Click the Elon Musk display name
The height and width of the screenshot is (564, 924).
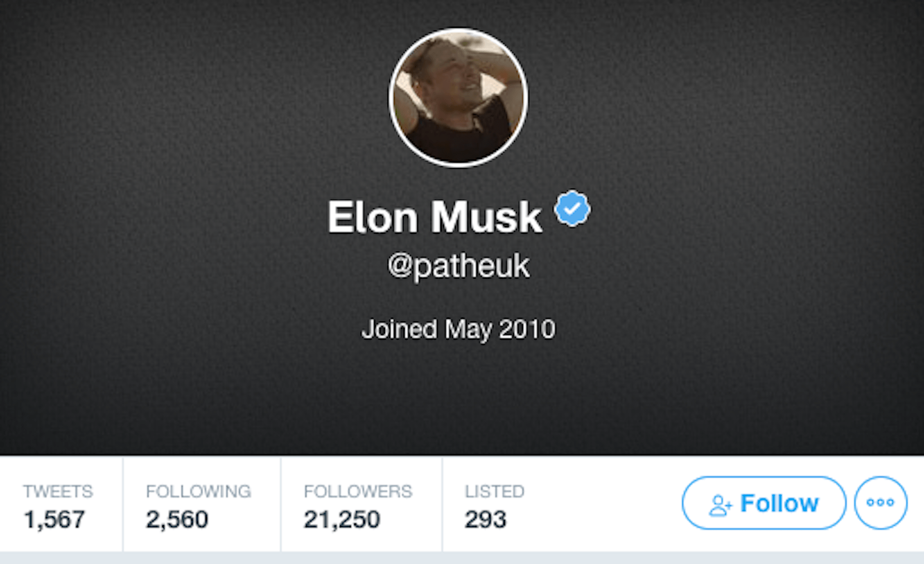pyautogui.click(x=435, y=217)
